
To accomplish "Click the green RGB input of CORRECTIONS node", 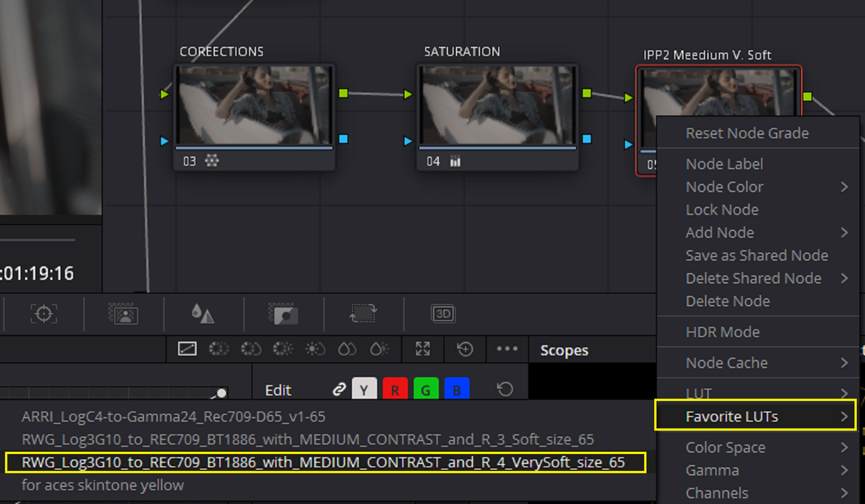I will click(x=165, y=94).
